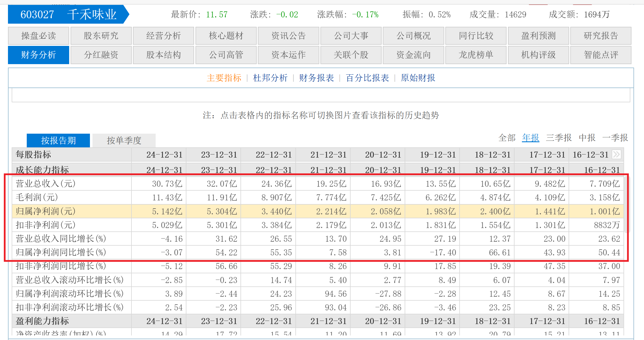Click 归属净利润(元) indicator to view trend

[x=46, y=211]
